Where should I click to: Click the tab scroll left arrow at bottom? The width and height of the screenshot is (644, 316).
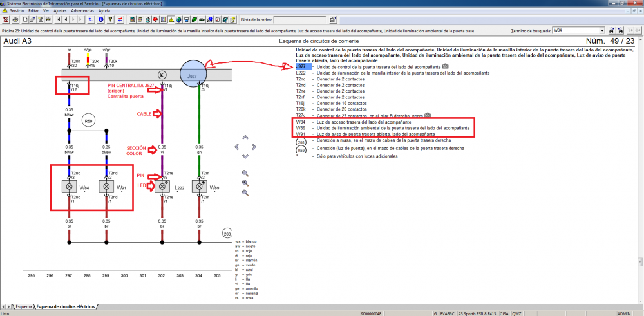tap(3, 306)
